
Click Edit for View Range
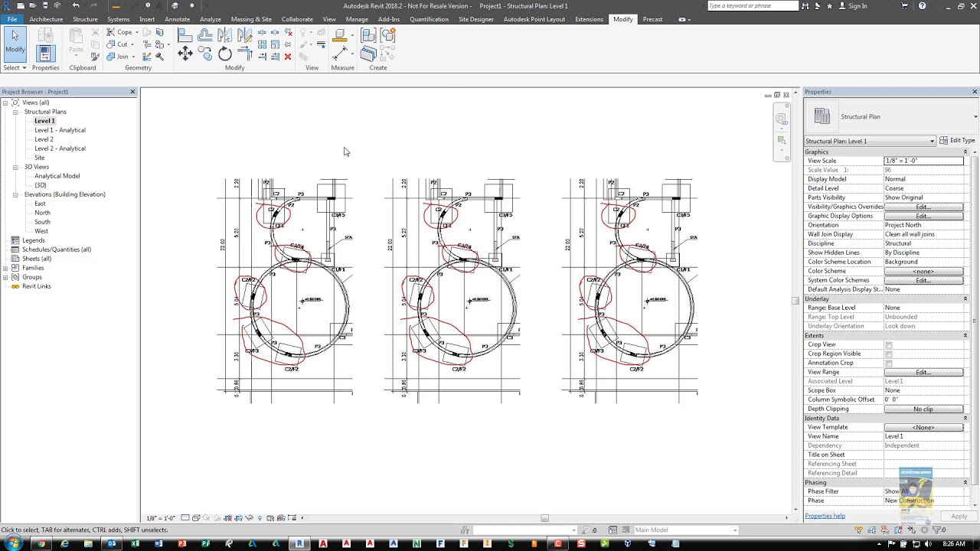[x=923, y=372]
